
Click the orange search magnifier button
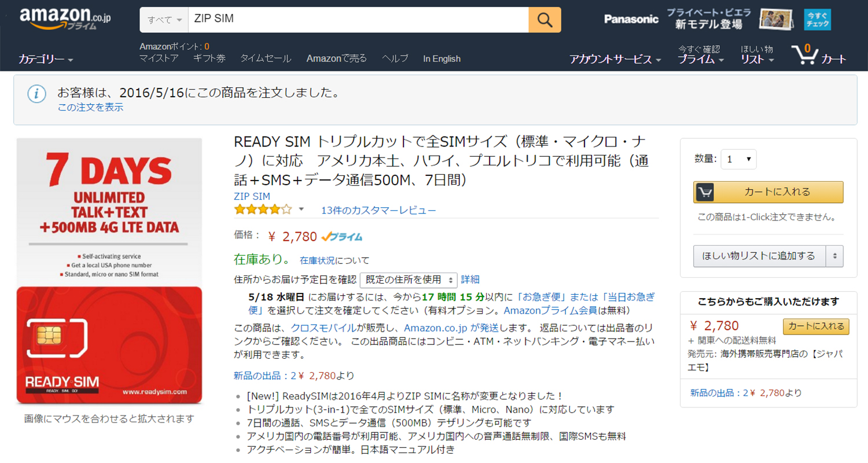click(x=545, y=20)
